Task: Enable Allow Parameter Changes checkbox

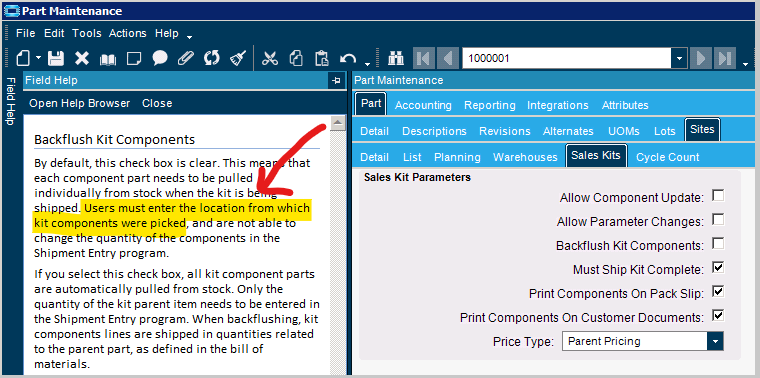Action: pos(718,220)
